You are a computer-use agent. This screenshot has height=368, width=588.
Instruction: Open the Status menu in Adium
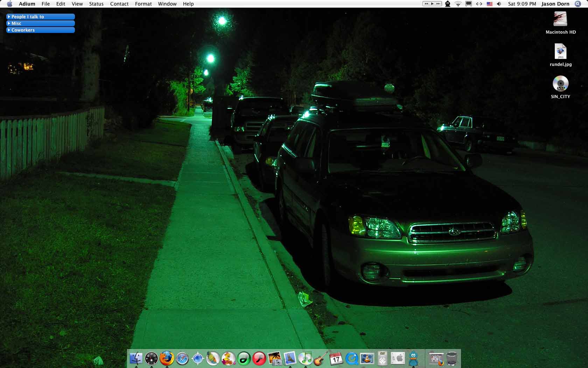[x=96, y=4]
